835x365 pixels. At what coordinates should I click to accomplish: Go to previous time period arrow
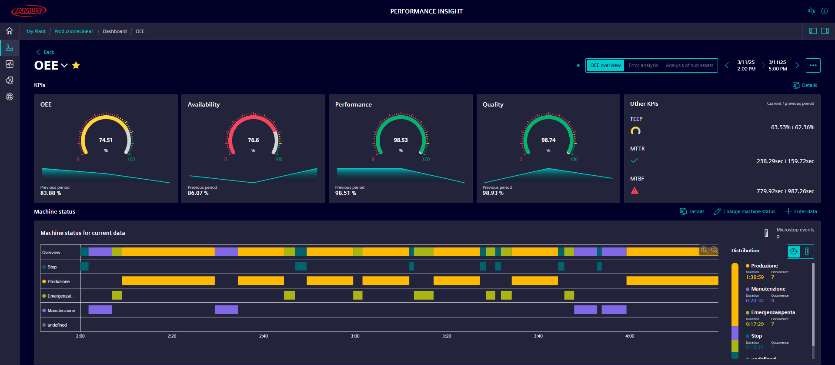(x=726, y=66)
